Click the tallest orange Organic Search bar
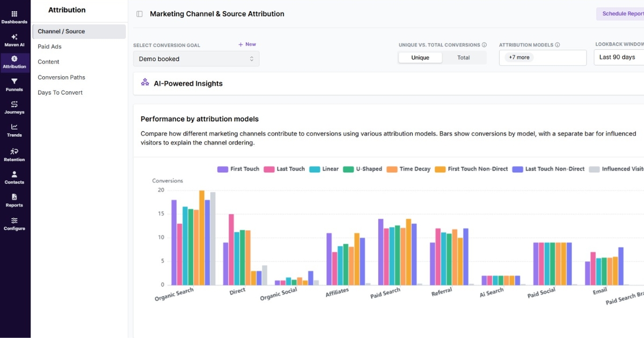Viewport: 644px width, 338px height. pos(202,238)
